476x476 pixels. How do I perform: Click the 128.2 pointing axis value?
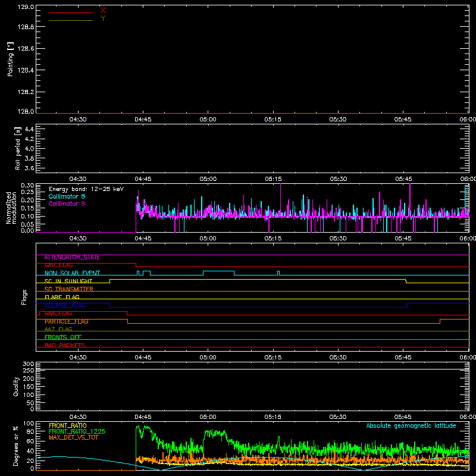(x=26, y=92)
